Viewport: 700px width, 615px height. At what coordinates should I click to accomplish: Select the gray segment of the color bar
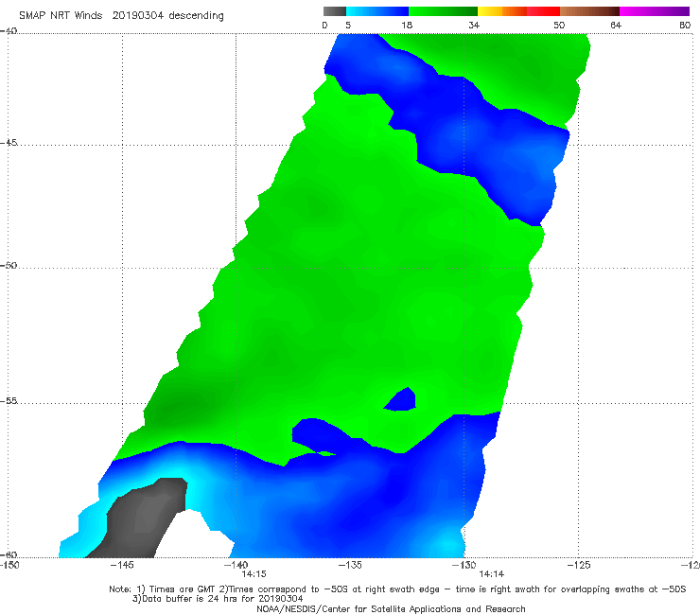click(335, 11)
